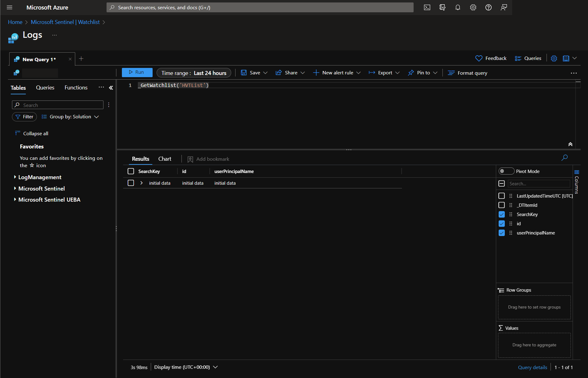Run the query
The width and height of the screenshot is (588, 378).
(x=137, y=72)
